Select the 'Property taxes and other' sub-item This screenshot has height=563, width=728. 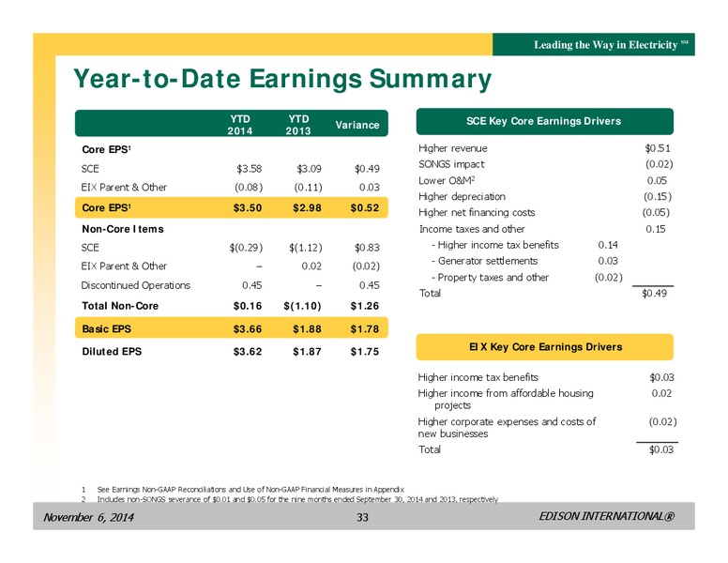click(490, 278)
